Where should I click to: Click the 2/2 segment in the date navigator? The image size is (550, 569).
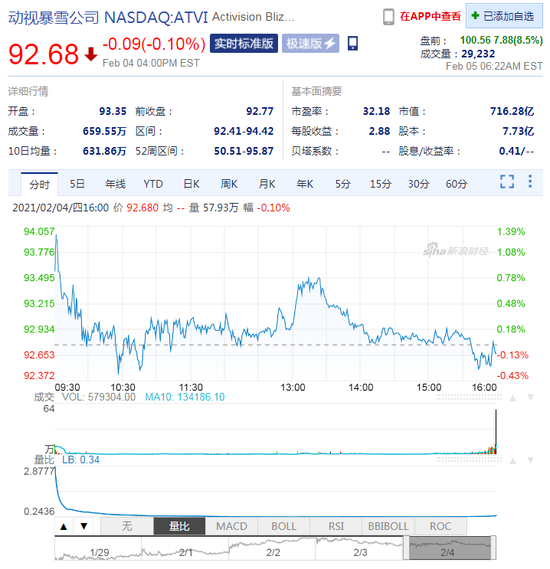tap(273, 549)
